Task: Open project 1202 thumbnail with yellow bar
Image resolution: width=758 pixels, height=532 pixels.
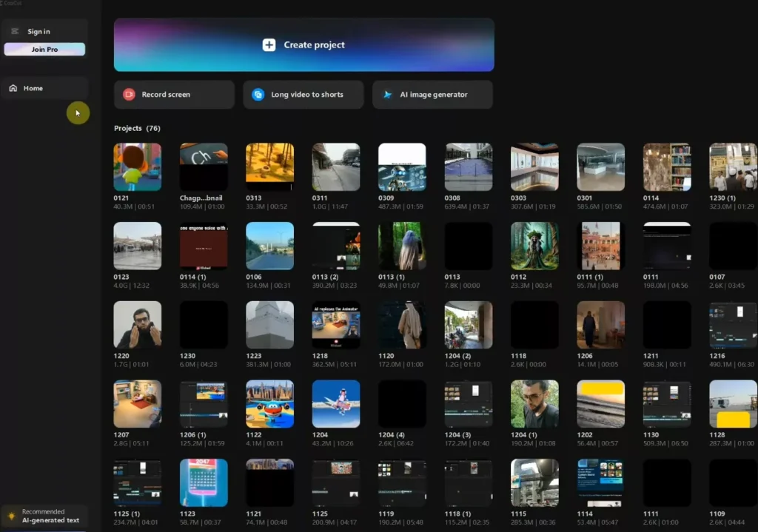Action: [x=600, y=404]
